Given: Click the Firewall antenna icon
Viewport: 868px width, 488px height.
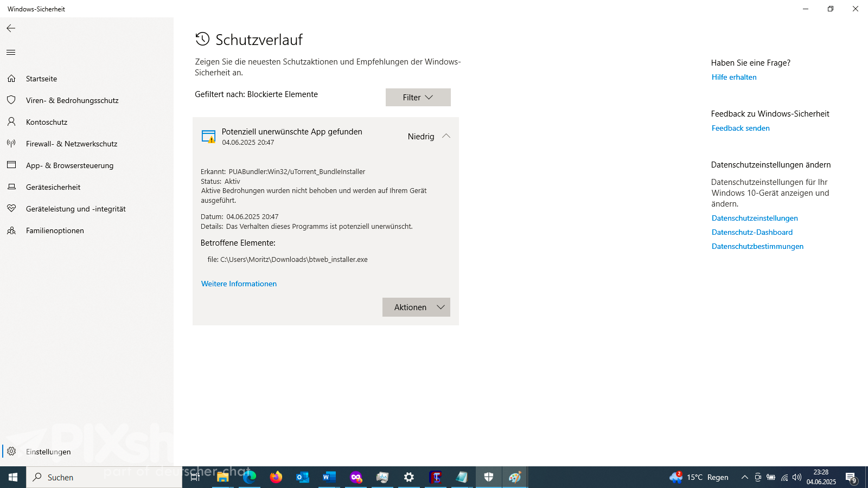Looking at the screenshot, I should coord(11,144).
